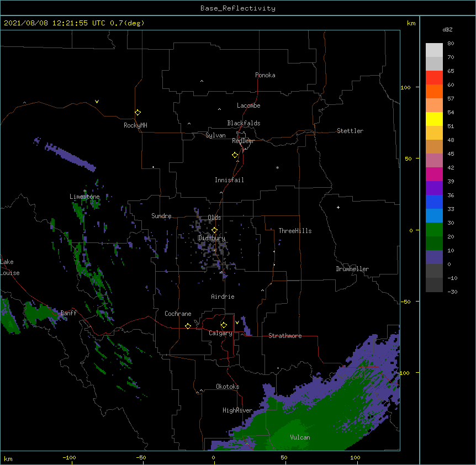Click the Airdrie city label

(x=223, y=297)
